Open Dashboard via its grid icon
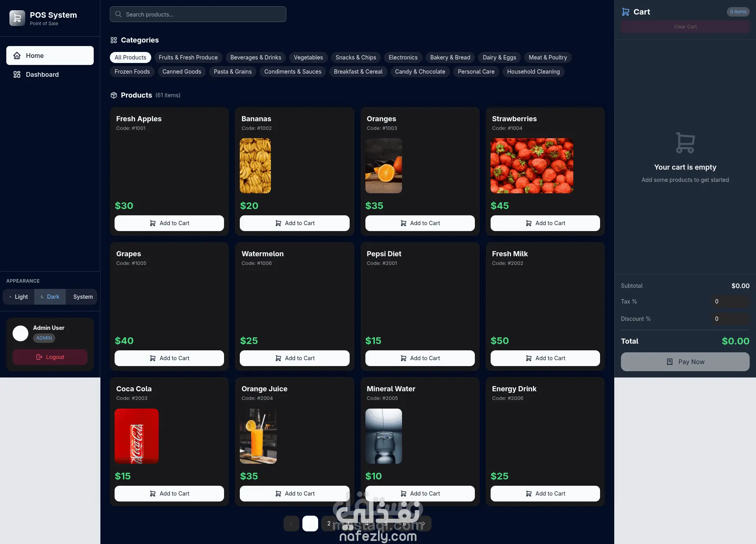 tap(17, 74)
